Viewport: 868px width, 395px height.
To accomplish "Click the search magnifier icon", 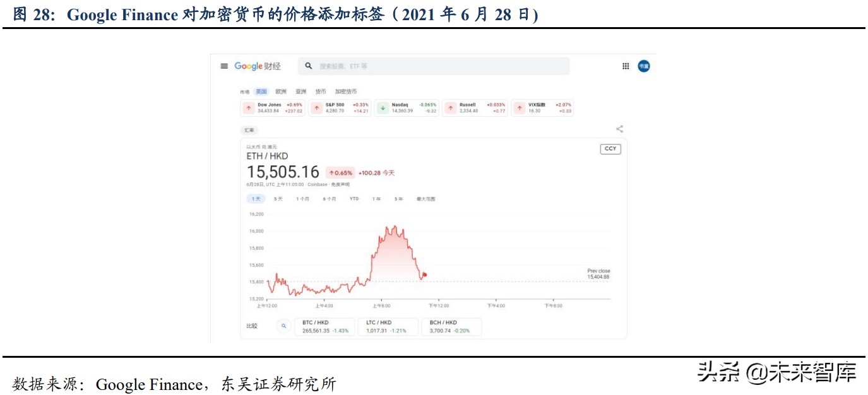I will 307,66.
